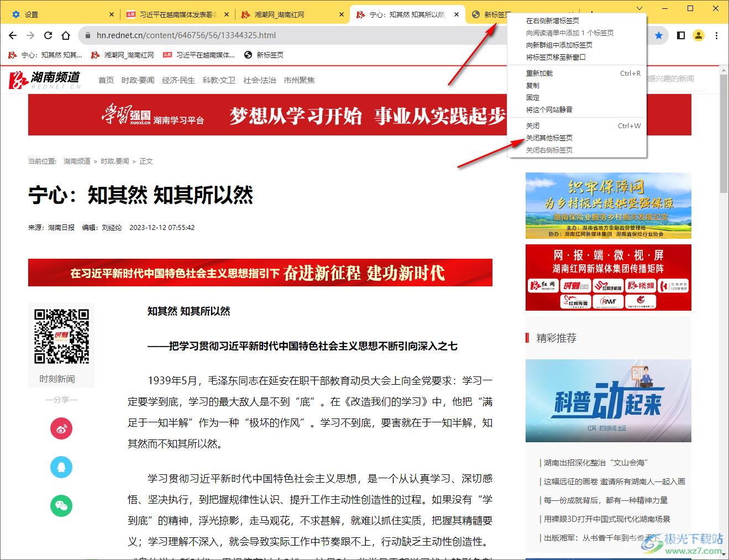Open 出版湘军 recommended article
Image resolution: width=729 pixels, height=560 pixels.
(602, 538)
